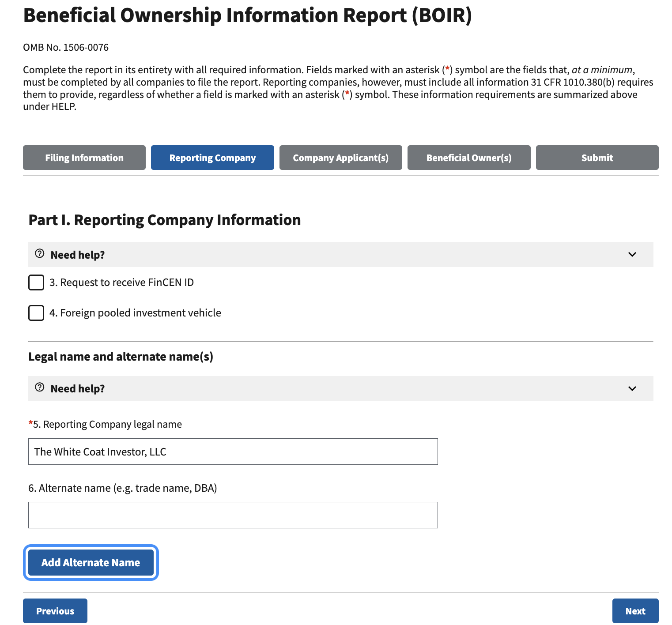This screenshot has width=672, height=625.
Task: Click the Previous button
Action: coord(55,611)
